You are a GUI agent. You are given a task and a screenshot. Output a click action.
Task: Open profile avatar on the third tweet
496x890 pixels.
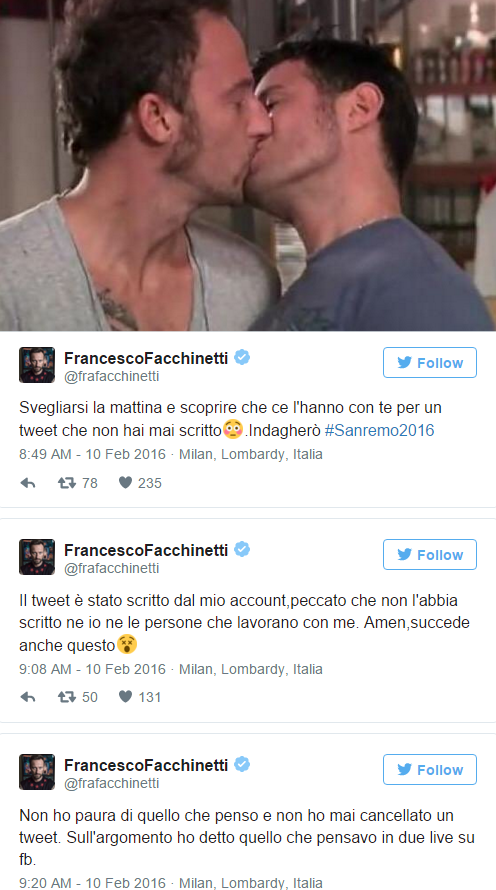[x=37, y=772]
